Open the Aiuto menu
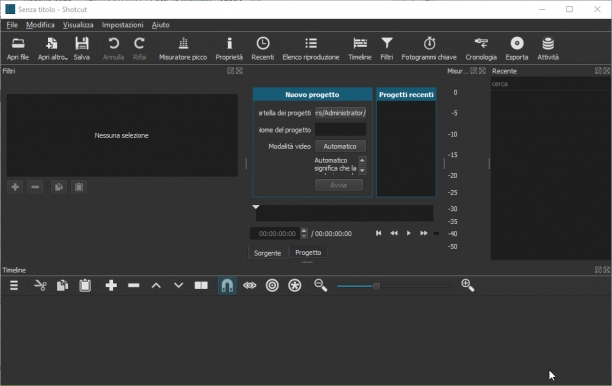This screenshot has width=612, height=386. click(x=160, y=25)
